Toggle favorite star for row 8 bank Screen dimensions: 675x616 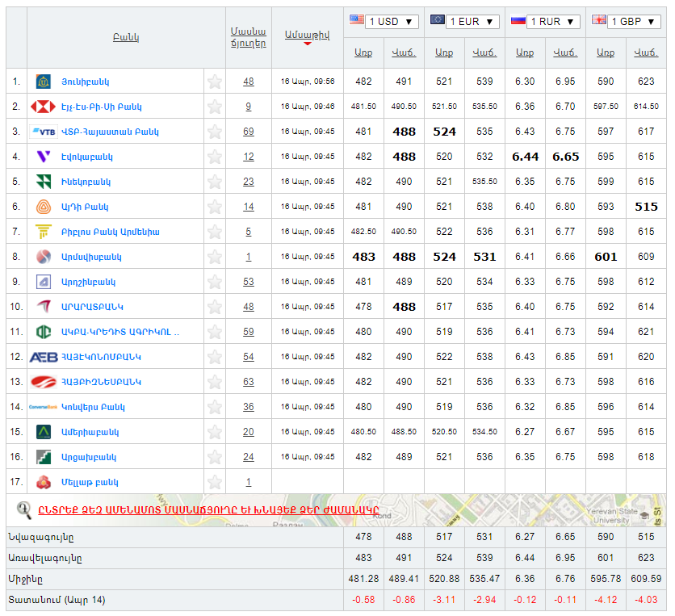coord(215,257)
